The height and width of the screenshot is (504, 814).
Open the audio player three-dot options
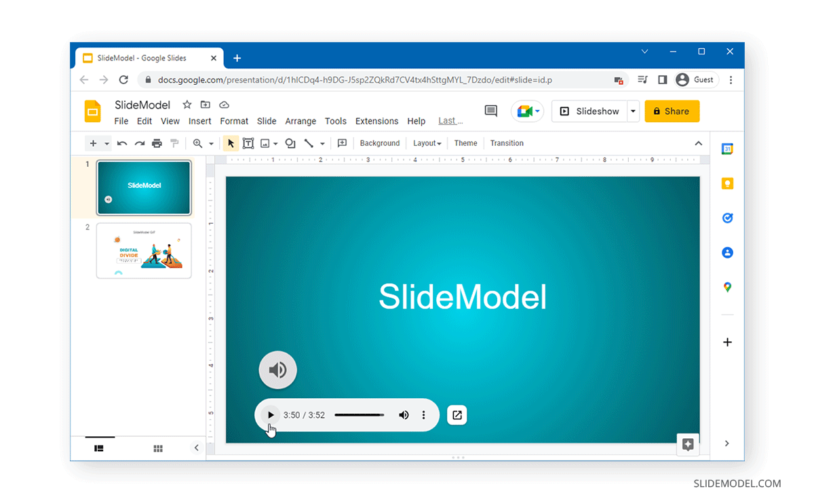[x=424, y=415]
